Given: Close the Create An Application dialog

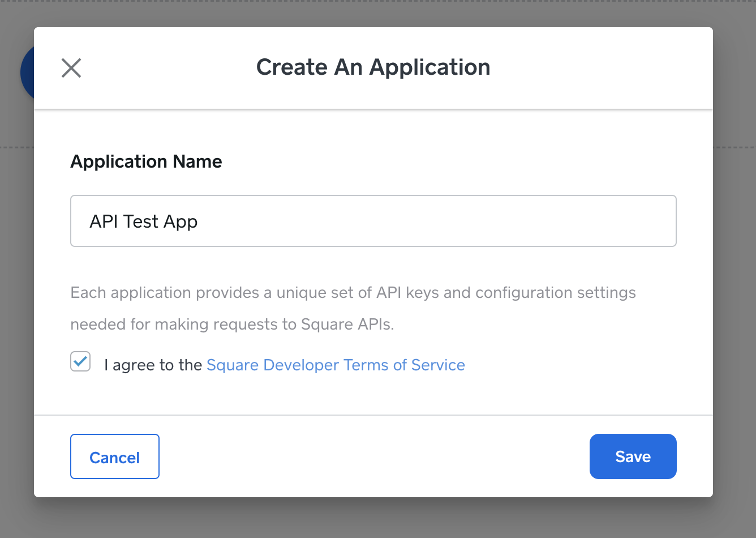Looking at the screenshot, I should pos(71,68).
